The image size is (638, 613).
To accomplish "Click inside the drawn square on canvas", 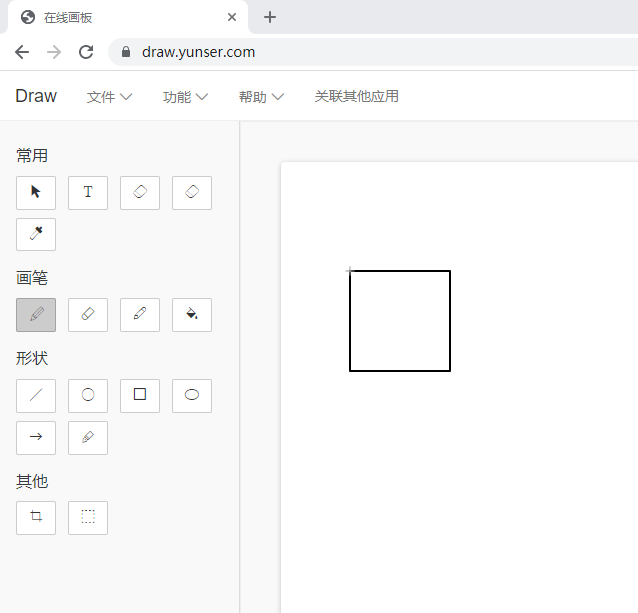I will pos(400,321).
